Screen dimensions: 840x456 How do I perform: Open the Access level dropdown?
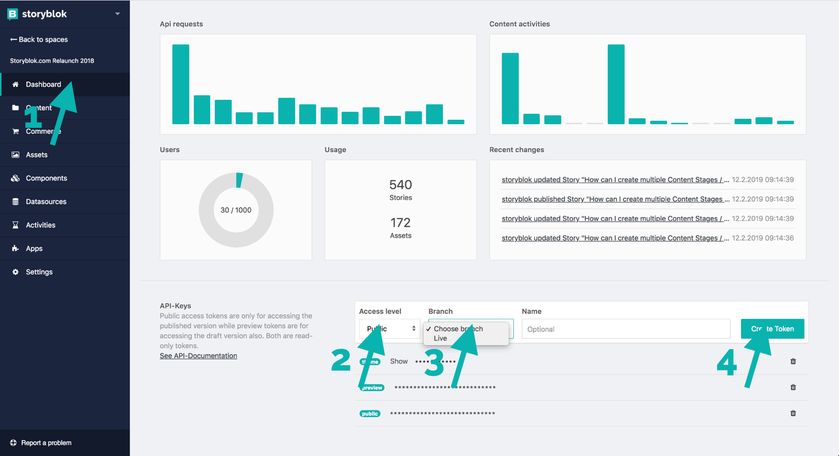pos(389,328)
